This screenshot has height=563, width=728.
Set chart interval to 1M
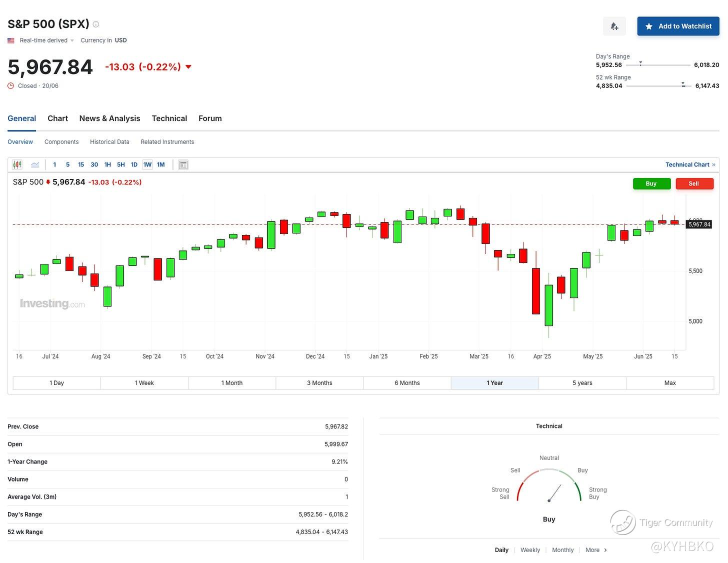(x=160, y=164)
